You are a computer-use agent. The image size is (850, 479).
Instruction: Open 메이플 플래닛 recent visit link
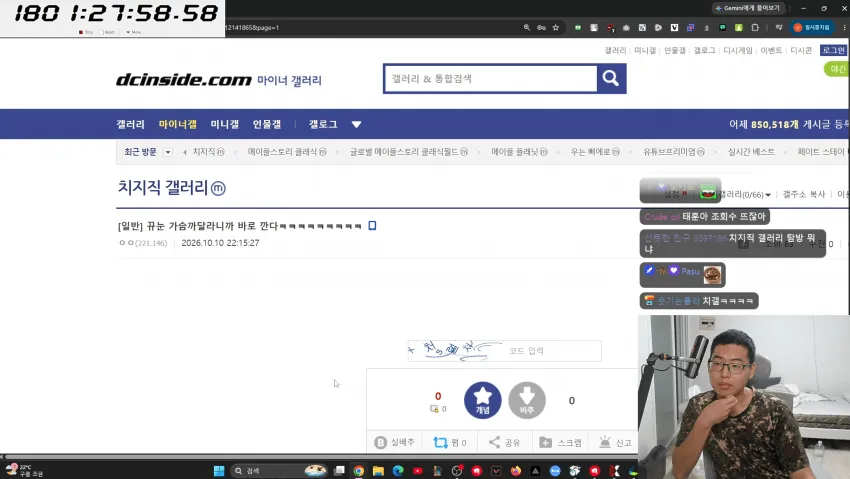tap(519, 152)
